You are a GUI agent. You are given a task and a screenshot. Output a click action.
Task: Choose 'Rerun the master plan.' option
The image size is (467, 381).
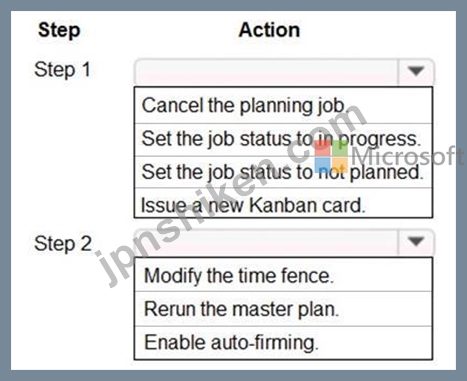coord(283,309)
